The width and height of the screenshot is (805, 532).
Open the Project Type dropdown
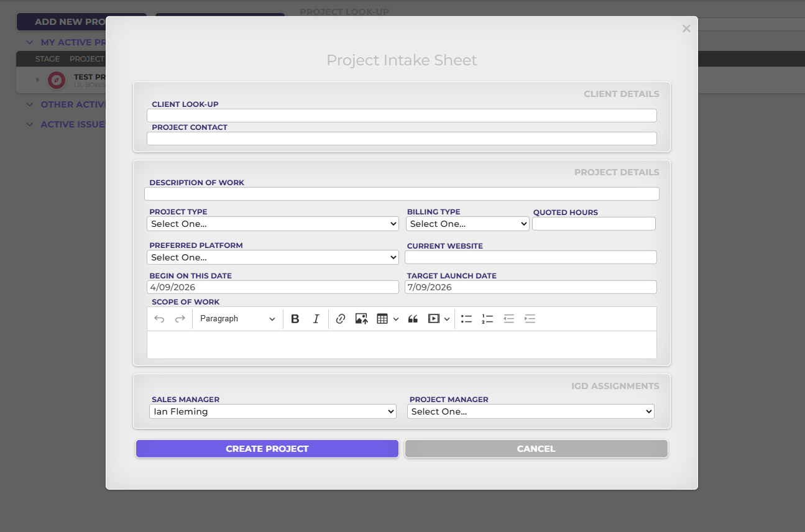[273, 224]
